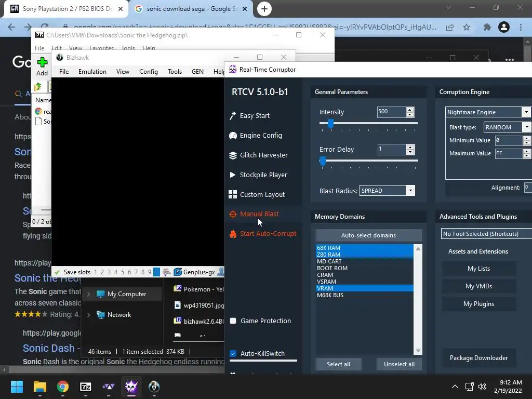Select MD CART memory domain

365,261
